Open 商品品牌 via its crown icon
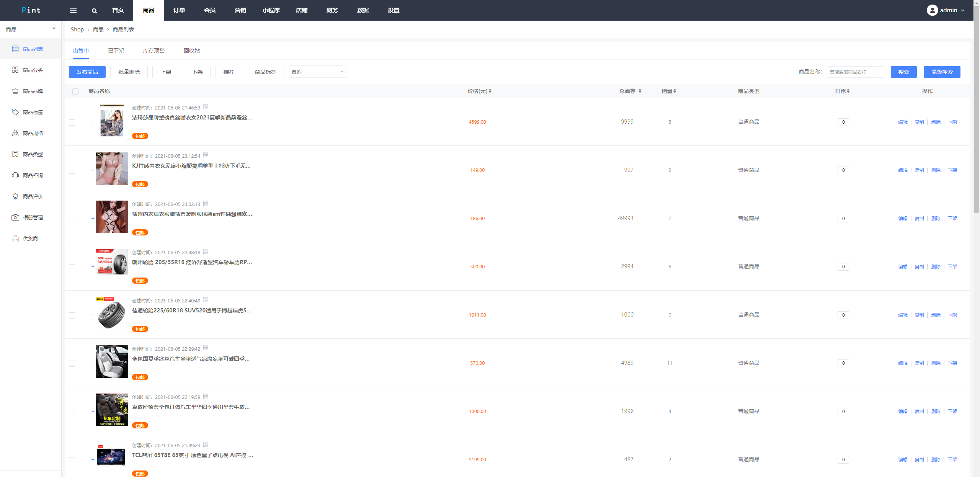This screenshot has width=980, height=477. (15, 91)
